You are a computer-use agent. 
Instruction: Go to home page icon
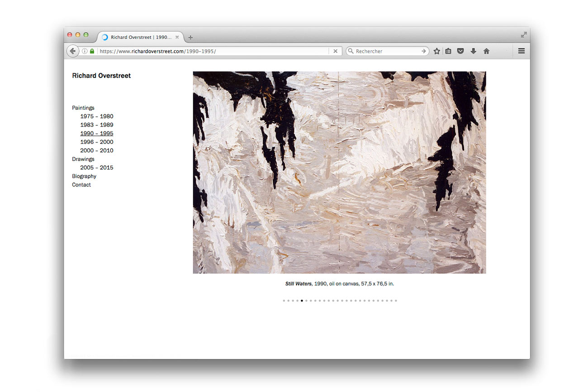(486, 52)
